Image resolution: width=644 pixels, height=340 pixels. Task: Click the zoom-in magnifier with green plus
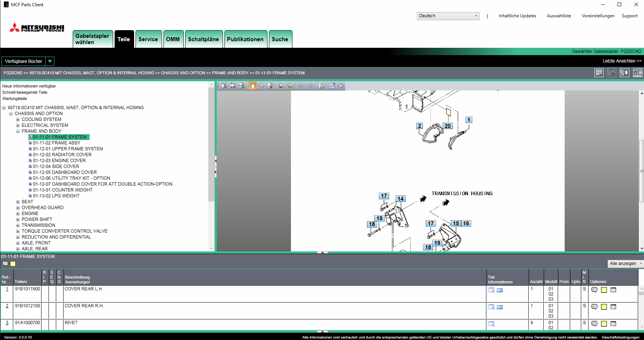pyautogui.click(x=290, y=86)
